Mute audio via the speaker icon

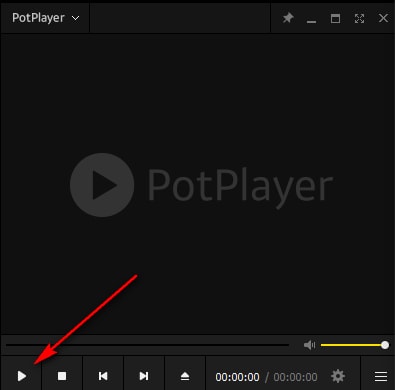tap(309, 345)
